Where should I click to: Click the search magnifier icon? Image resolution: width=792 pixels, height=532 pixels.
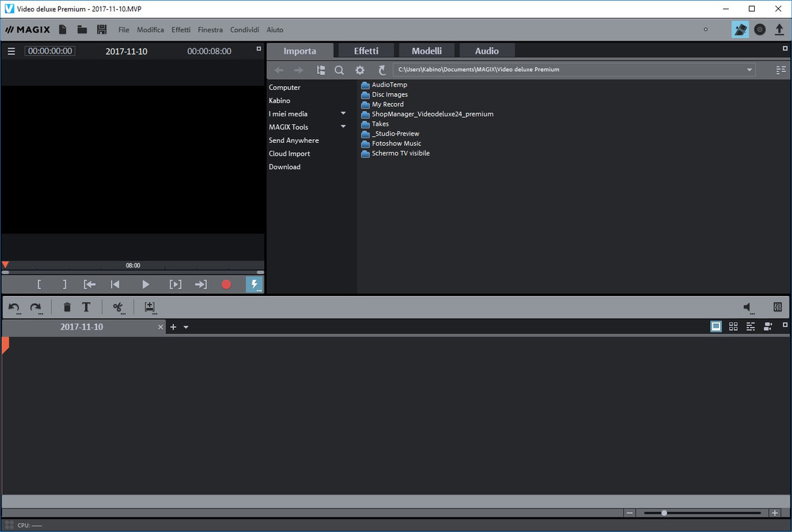[339, 70]
